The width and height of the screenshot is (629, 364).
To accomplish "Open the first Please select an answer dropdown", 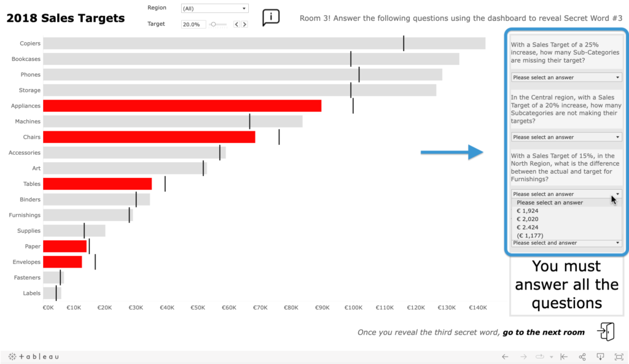I will pyautogui.click(x=566, y=77).
